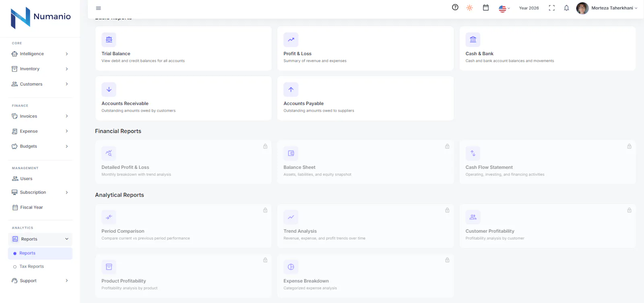The width and height of the screenshot is (644, 303).
Task: Click the Intelligence chip icon
Action: 15,54
